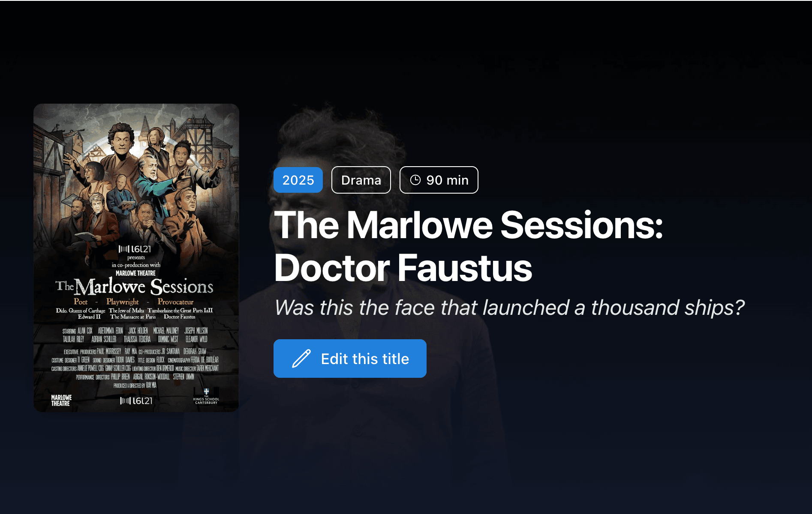Click The Marlowe Sessions lettering on the poster
This screenshot has height=514, width=812.
pyautogui.click(x=135, y=286)
